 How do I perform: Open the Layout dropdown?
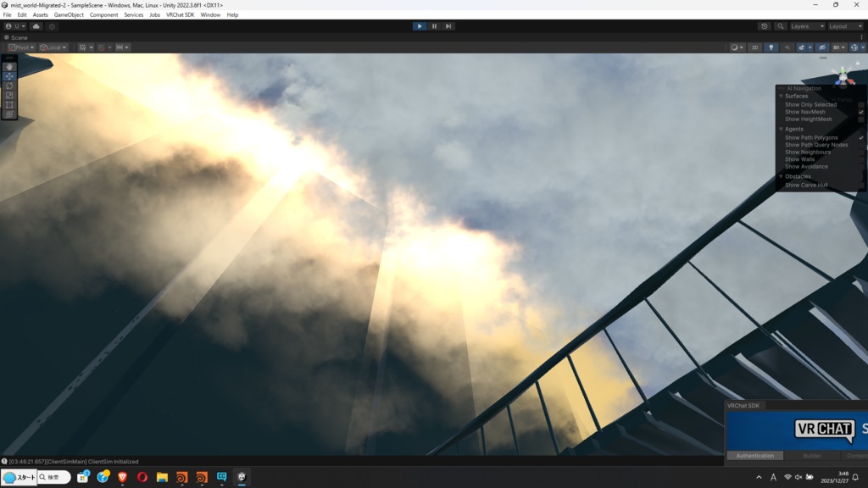click(x=845, y=26)
